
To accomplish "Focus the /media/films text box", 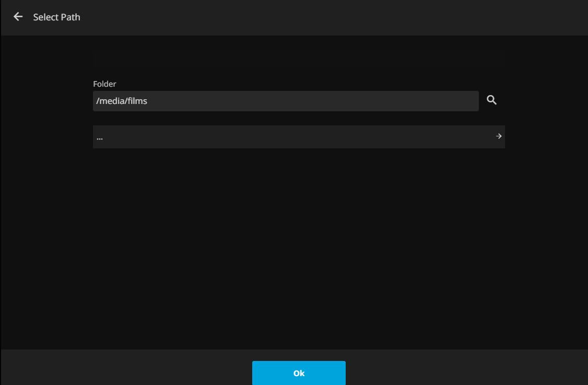I will pyautogui.click(x=285, y=101).
